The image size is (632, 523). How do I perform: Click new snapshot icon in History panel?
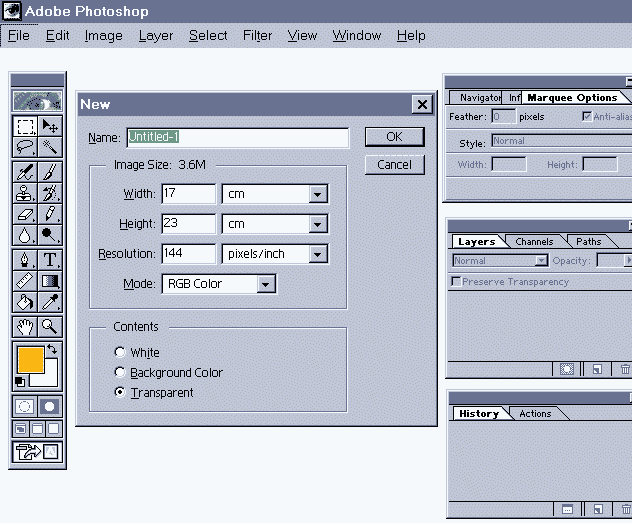(x=598, y=509)
